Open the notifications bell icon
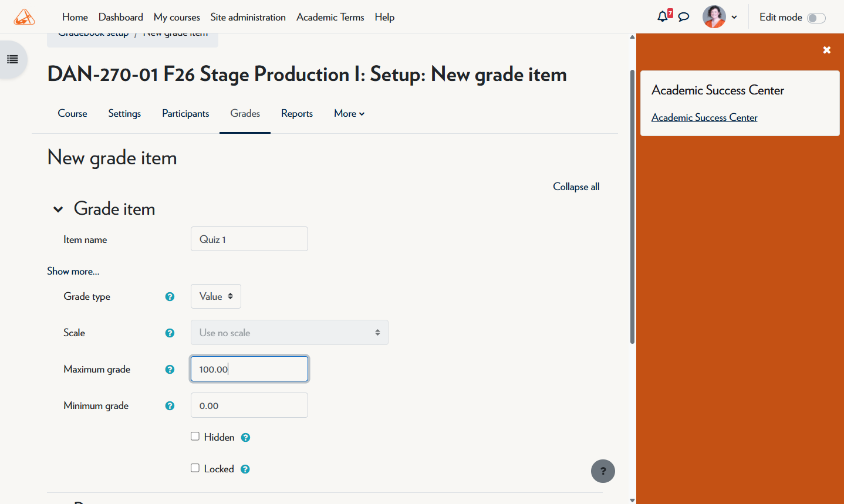Viewport: 844px width, 504px height. pyautogui.click(x=663, y=16)
